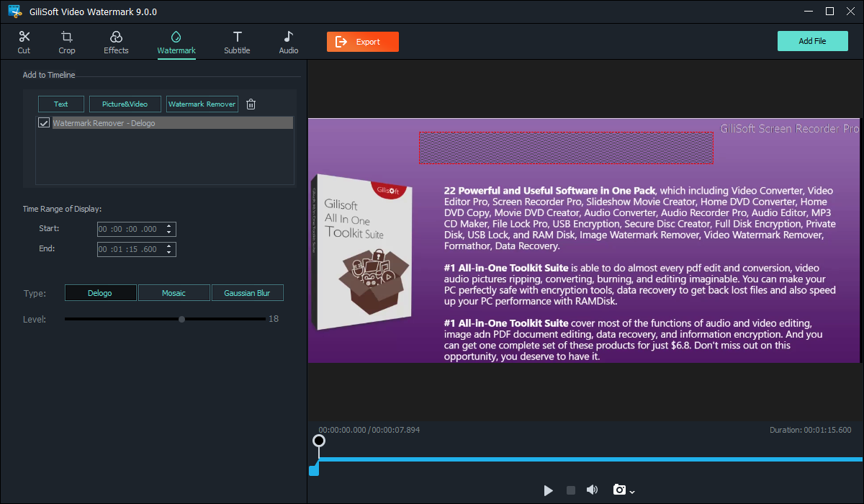Click the Watermark Remover button
Viewport: 864px width, 504px height.
[202, 104]
